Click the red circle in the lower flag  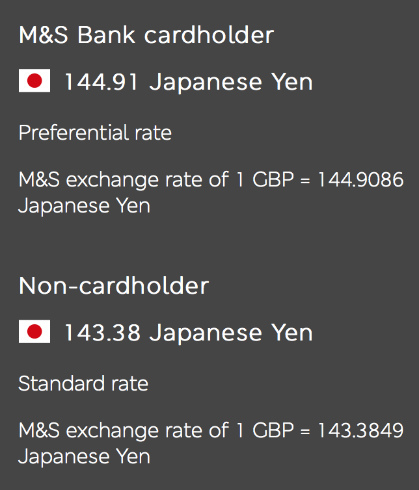click(34, 332)
